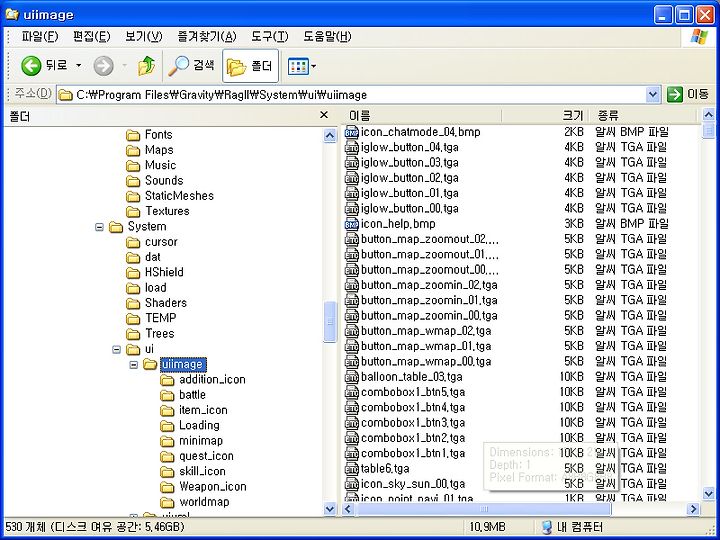Click the forward arrow toolbar icon

(x=103, y=66)
